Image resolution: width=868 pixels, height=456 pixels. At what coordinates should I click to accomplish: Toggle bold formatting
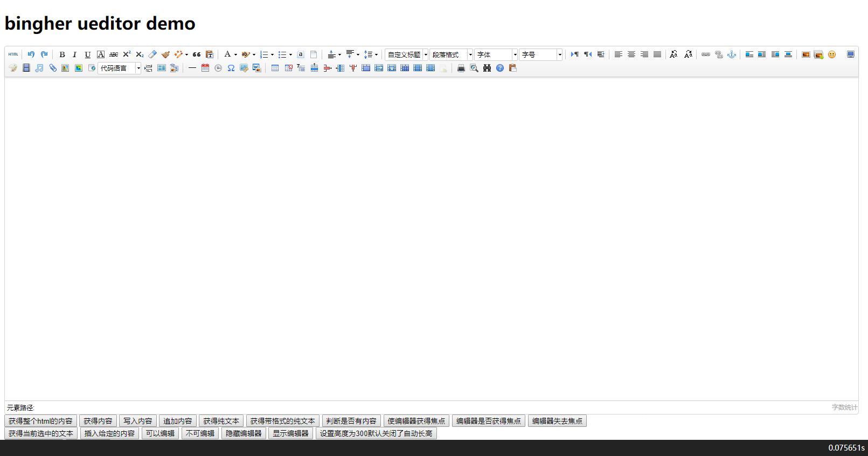[62, 54]
